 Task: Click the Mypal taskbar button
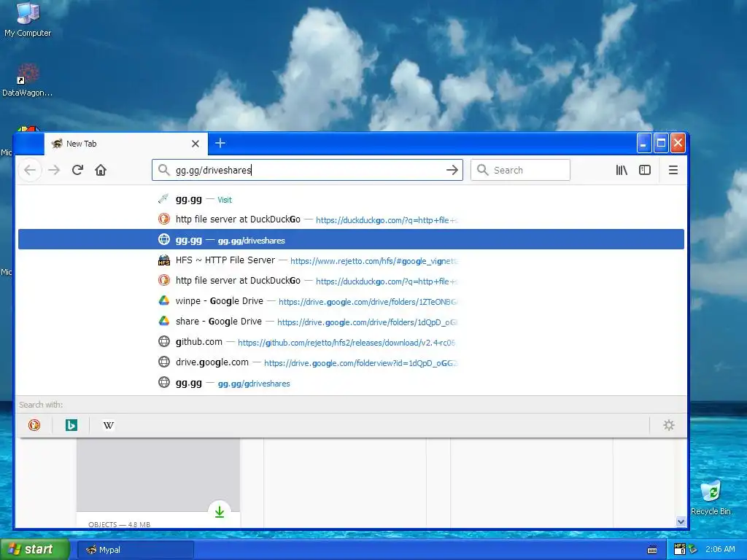coord(135,550)
